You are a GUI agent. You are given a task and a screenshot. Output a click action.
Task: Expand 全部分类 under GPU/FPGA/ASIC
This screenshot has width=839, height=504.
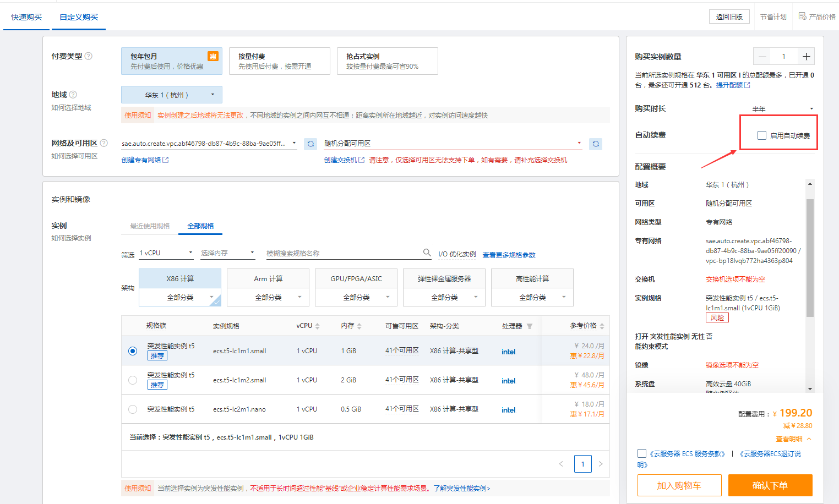coord(356,297)
